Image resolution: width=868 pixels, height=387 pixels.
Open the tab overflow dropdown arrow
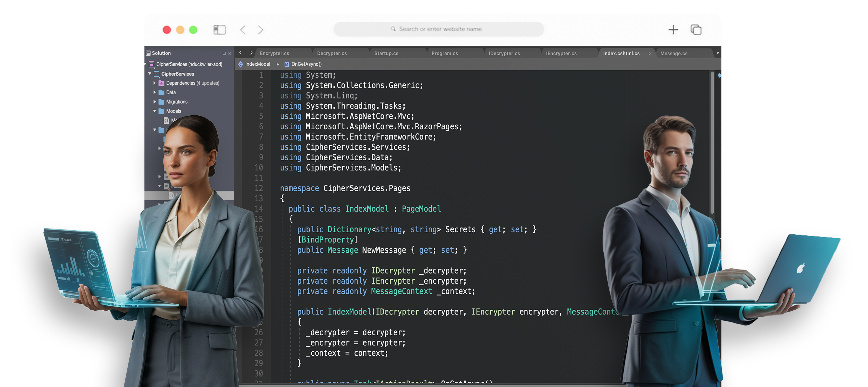click(x=717, y=53)
